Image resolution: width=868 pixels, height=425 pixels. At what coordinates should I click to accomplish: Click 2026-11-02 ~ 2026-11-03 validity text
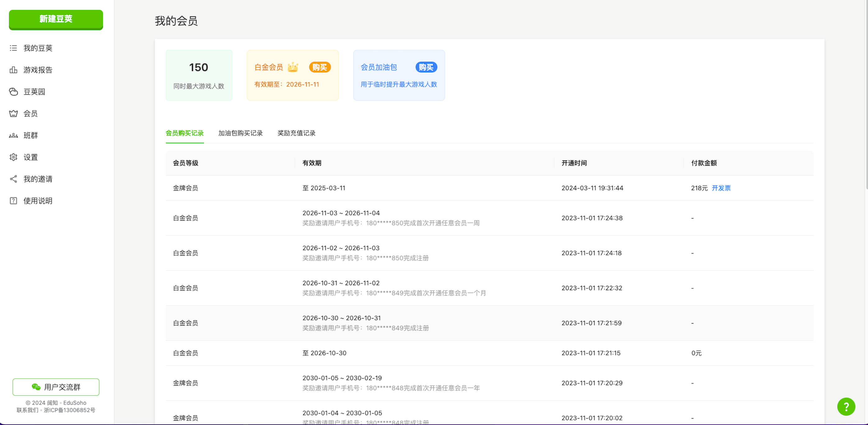coord(341,248)
